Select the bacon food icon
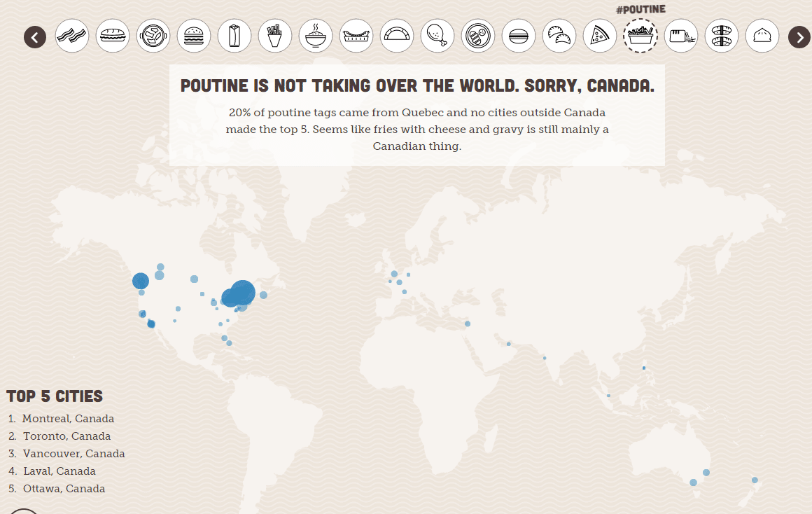Screen dimensions: 812x514 pyautogui.click(x=72, y=36)
